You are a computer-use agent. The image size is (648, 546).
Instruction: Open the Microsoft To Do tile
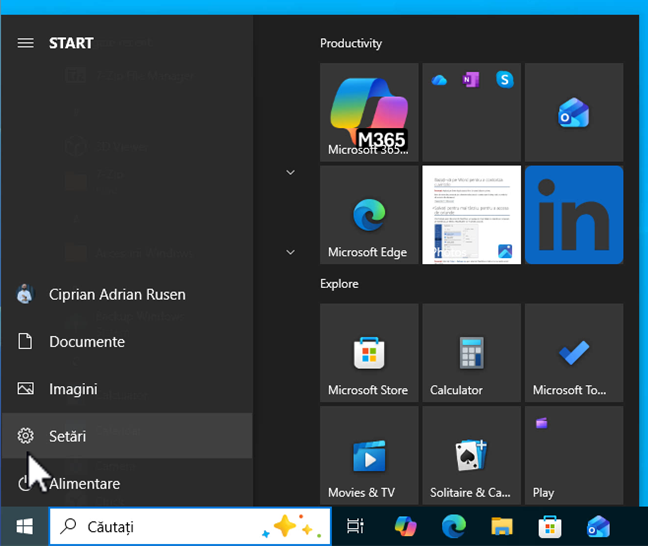[x=574, y=353]
